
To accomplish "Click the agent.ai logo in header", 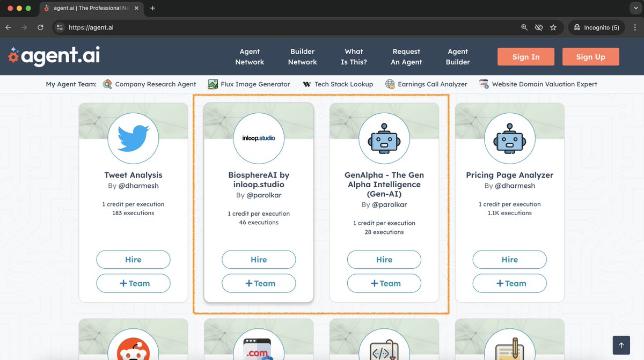I will point(54,56).
